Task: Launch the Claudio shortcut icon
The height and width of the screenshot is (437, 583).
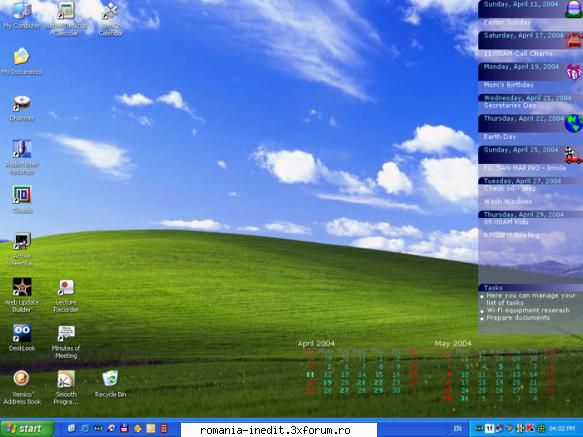Action: click(x=22, y=199)
